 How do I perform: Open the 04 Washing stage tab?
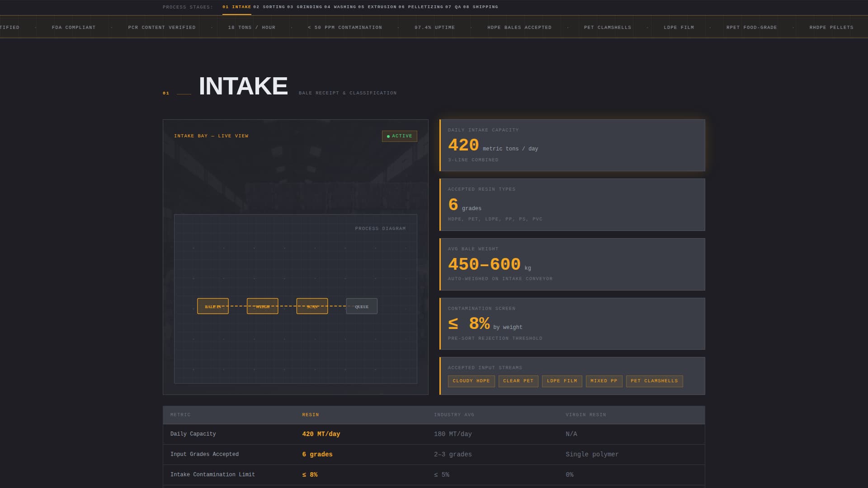(340, 7)
